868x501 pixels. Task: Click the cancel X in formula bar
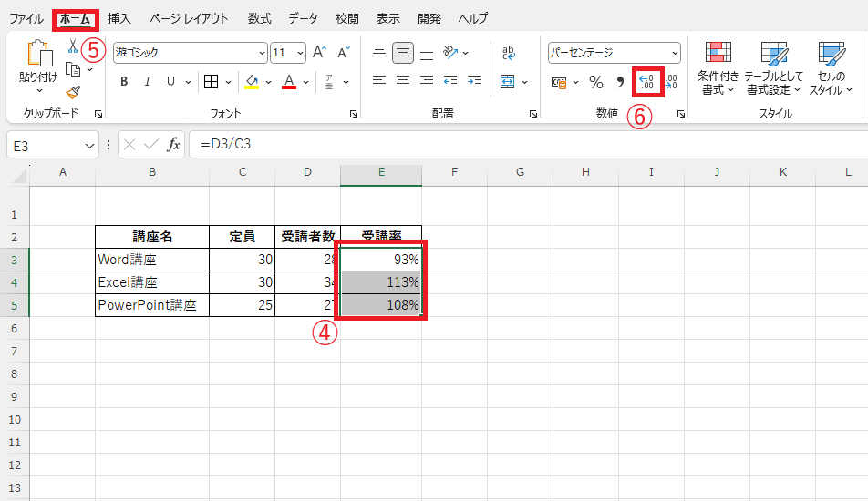tap(129, 145)
